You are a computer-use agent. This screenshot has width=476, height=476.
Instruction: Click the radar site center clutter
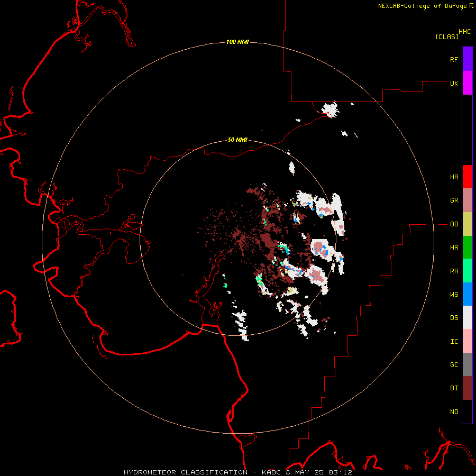(x=239, y=235)
